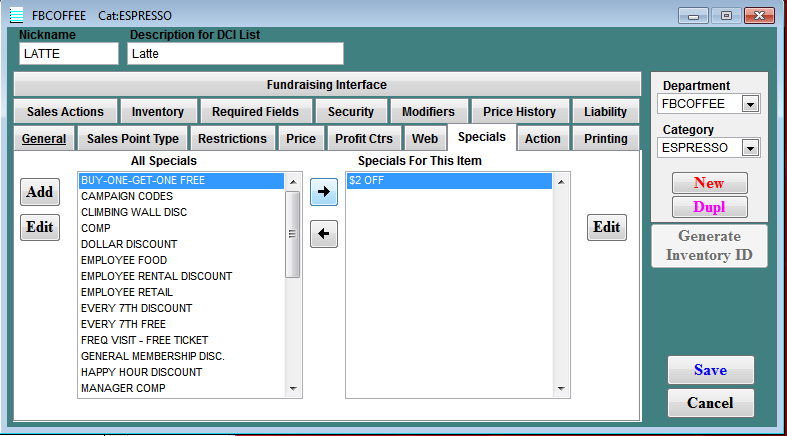Screen dimensions: 787x436
Task: Switch to the Price tab
Action: [x=301, y=138]
